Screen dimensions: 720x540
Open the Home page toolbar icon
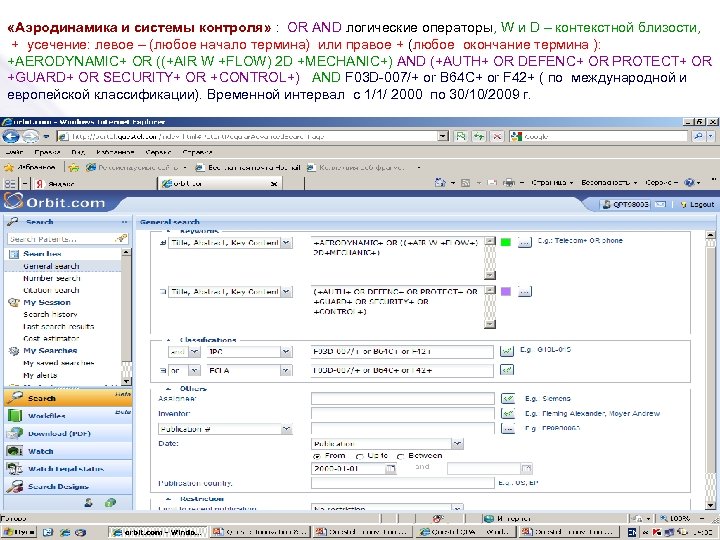pos(440,183)
